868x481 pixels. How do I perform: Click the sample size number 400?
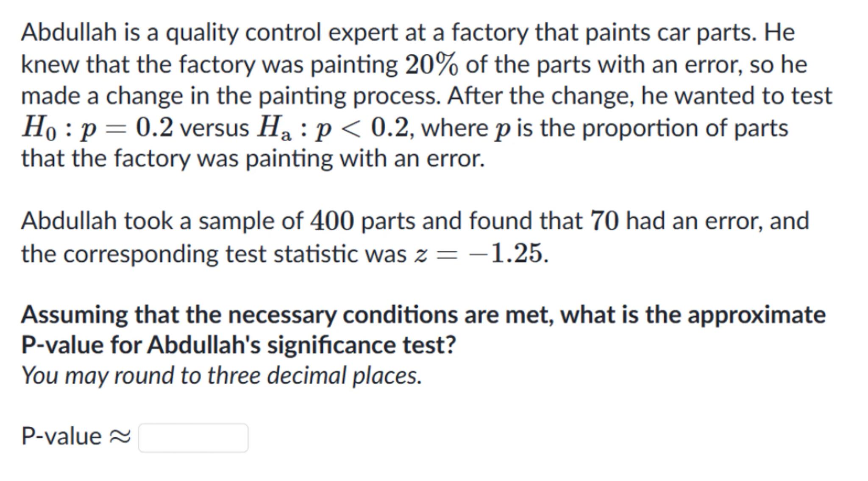[332, 221]
